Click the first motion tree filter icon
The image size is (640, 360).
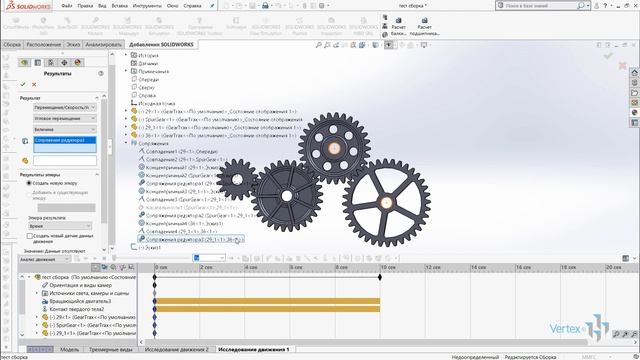pos(96,267)
